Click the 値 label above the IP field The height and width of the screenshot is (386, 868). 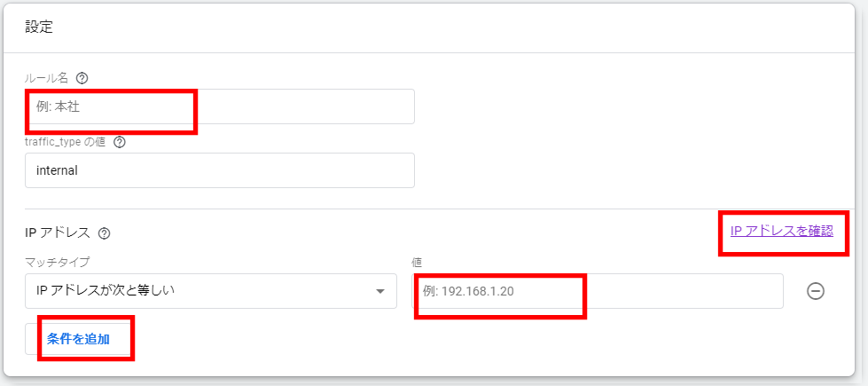pyautogui.click(x=417, y=260)
